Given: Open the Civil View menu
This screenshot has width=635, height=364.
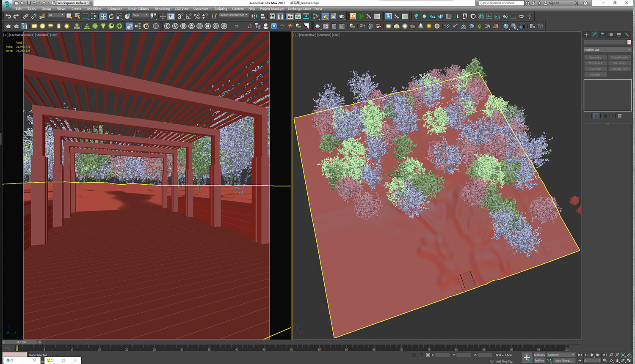Looking at the screenshot, I should coord(182,9).
